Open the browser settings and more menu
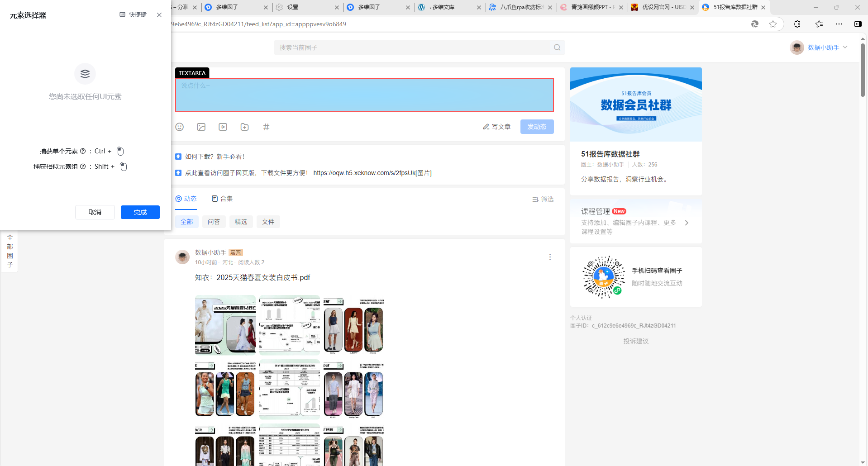 click(839, 24)
